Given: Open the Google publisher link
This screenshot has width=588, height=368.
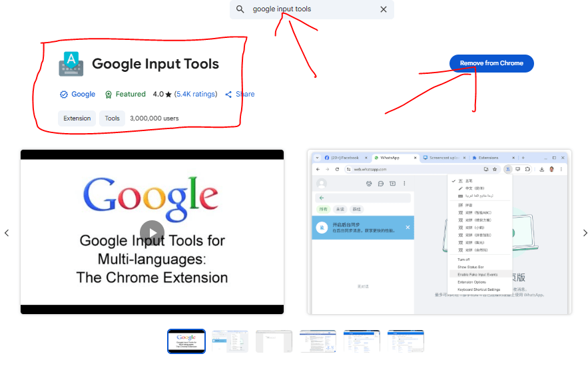Looking at the screenshot, I should pos(83,94).
